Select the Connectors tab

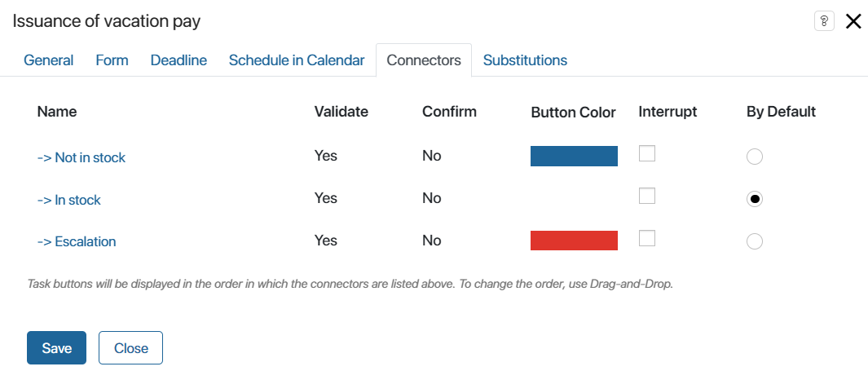[424, 60]
